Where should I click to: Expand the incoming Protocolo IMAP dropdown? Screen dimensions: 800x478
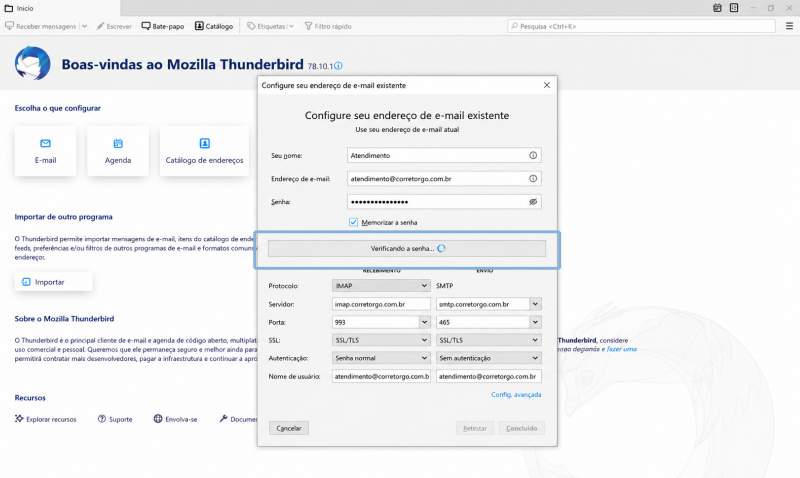380,286
